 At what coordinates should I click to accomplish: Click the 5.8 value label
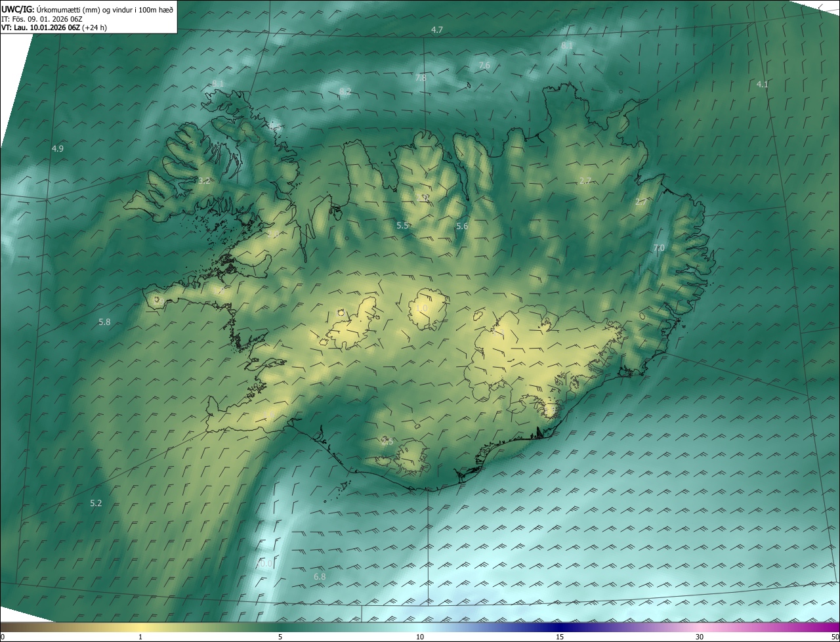104,322
